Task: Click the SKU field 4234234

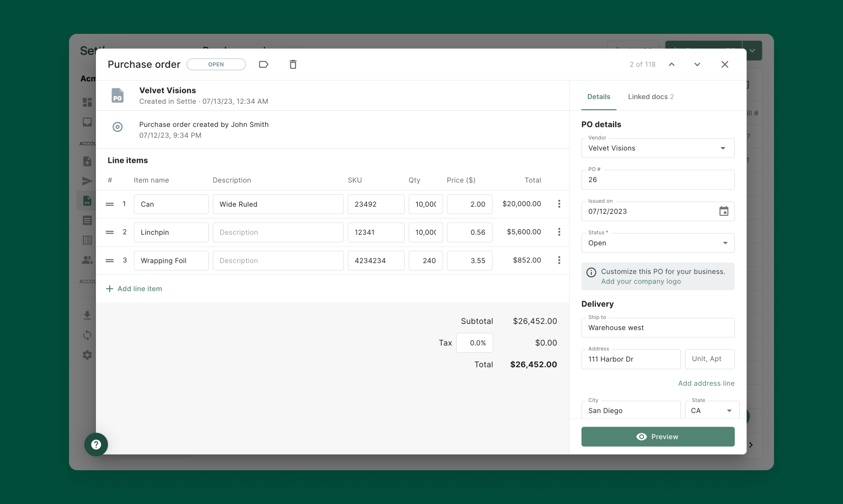Action: (x=376, y=261)
